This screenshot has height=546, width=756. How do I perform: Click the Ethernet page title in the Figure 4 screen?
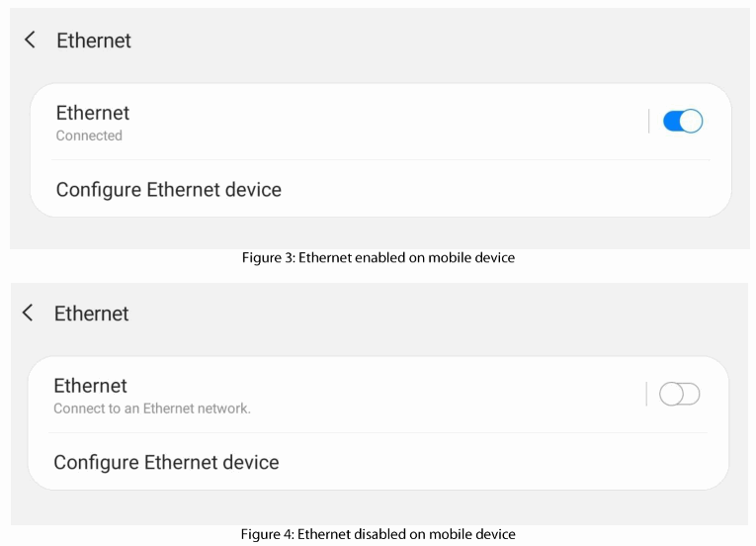pos(92,314)
